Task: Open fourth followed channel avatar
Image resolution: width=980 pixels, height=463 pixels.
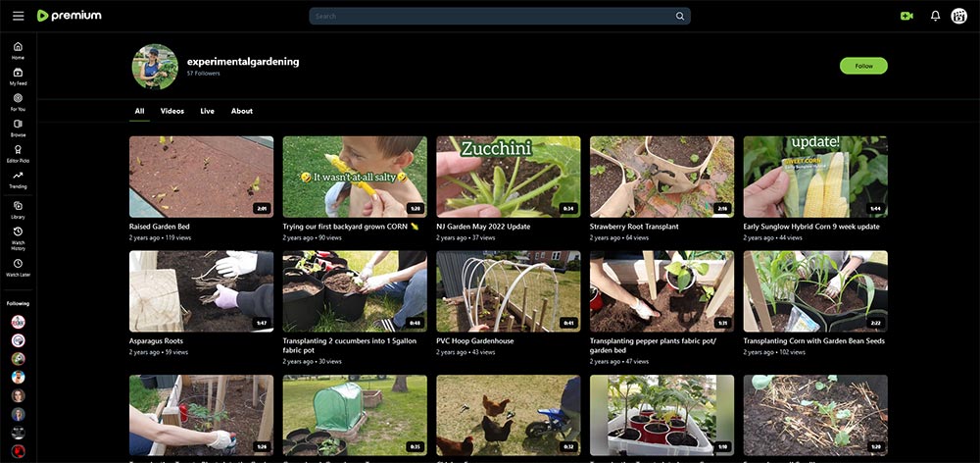Action: point(18,378)
